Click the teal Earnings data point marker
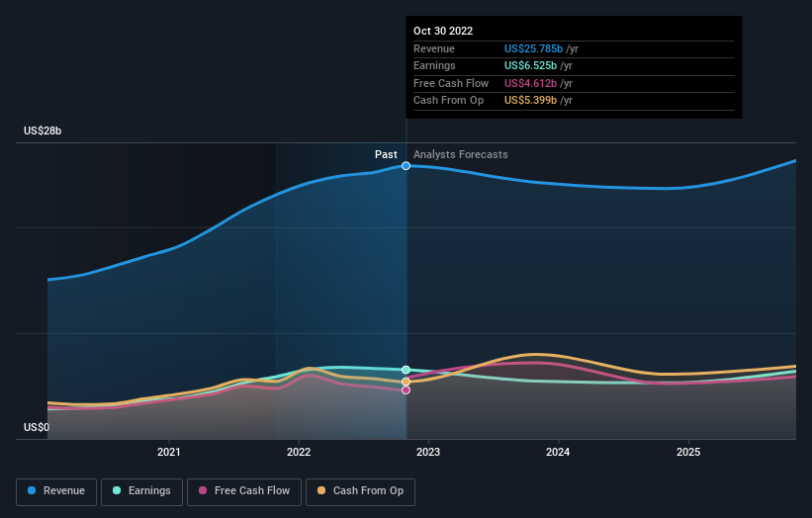Viewport: 812px width, 518px height. click(406, 370)
